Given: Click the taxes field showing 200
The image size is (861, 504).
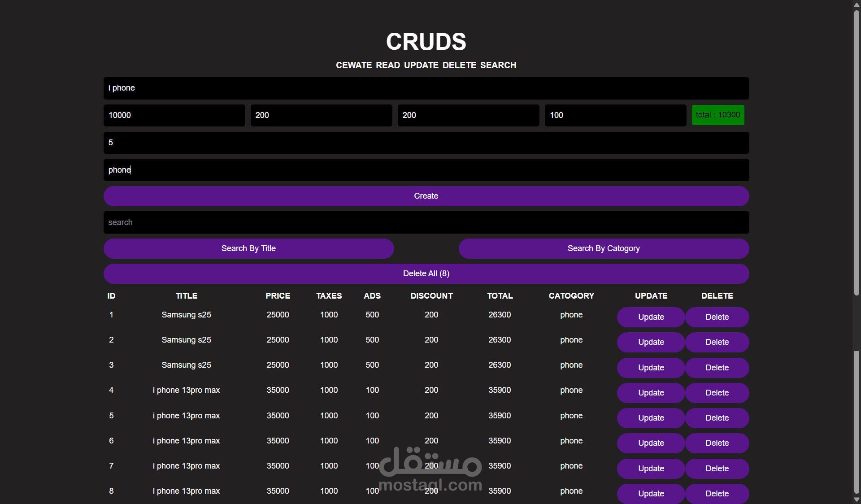Looking at the screenshot, I should coord(321,115).
